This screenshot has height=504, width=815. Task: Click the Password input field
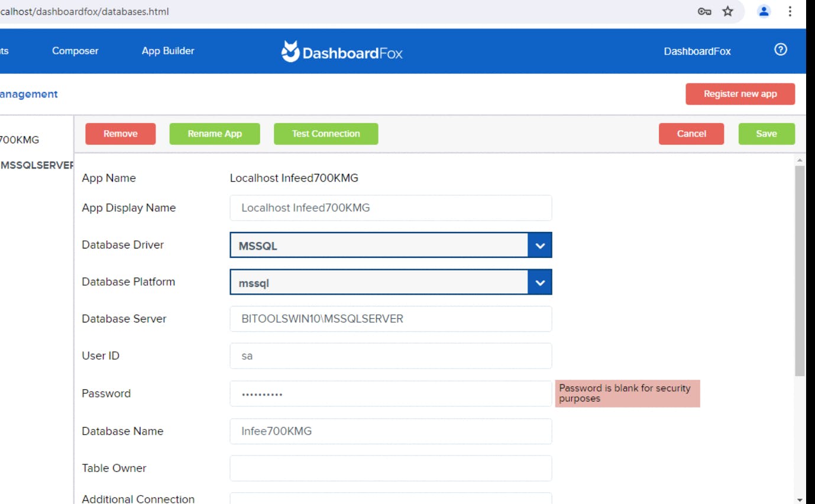[x=391, y=393]
